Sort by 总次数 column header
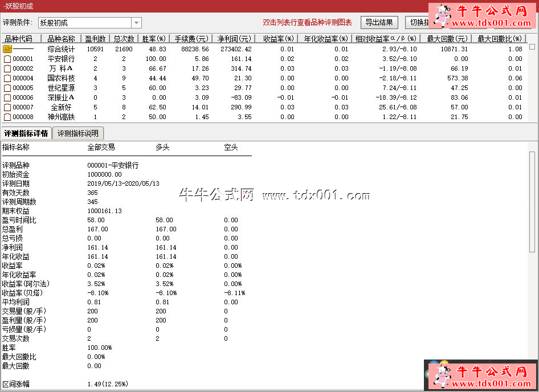The width and height of the screenshot is (539, 392). pos(124,39)
